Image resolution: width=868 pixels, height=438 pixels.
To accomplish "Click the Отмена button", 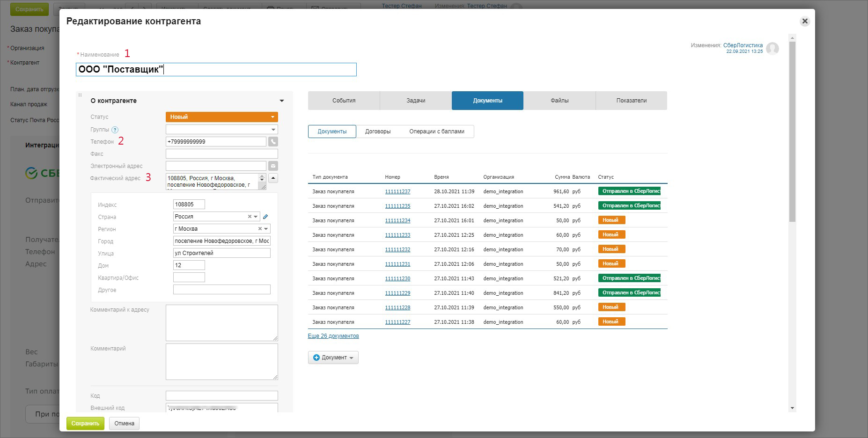I will coord(124,423).
